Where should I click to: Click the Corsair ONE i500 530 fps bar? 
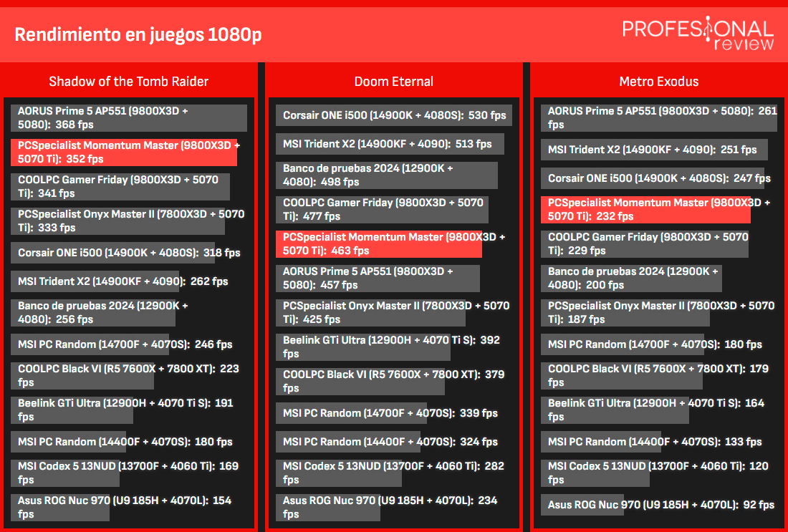[x=394, y=115]
